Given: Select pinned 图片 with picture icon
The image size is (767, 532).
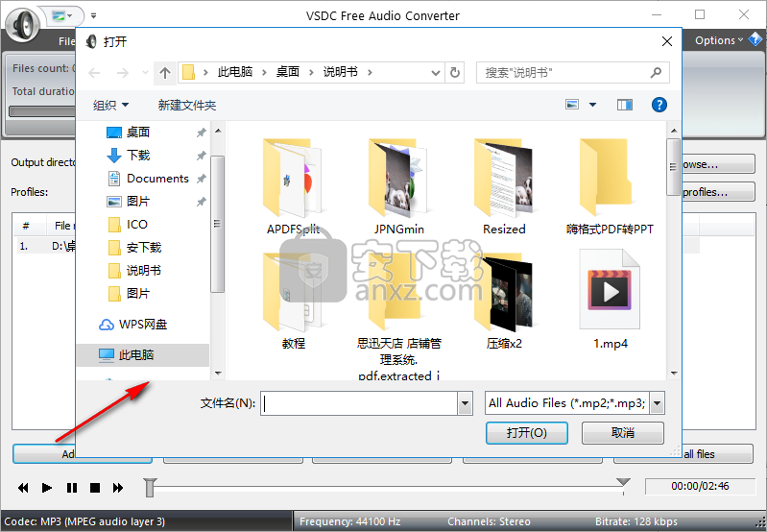Looking at the screenshot, I should pos(138,201).
